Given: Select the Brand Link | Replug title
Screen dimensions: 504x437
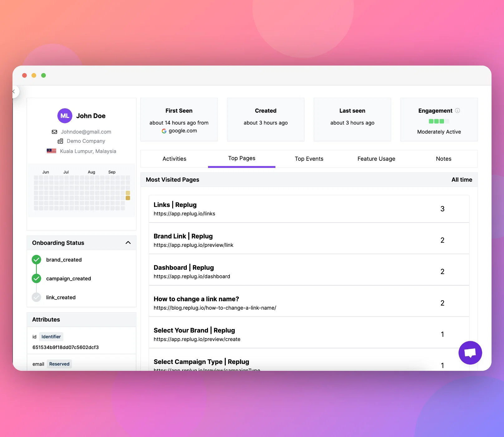Looking at the screenshot, I should click(183, 236).
